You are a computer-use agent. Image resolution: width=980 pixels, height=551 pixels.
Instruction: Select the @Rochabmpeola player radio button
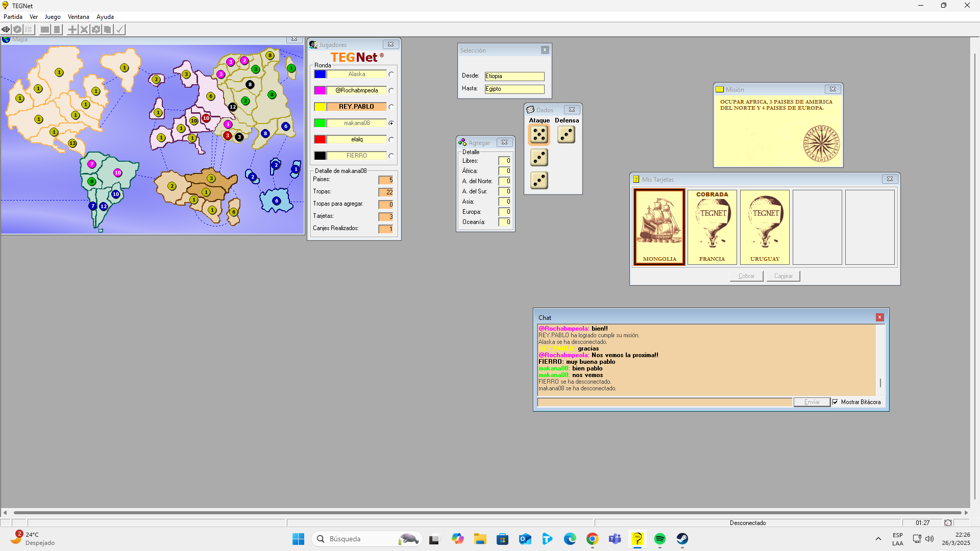[x=391, y=91]
